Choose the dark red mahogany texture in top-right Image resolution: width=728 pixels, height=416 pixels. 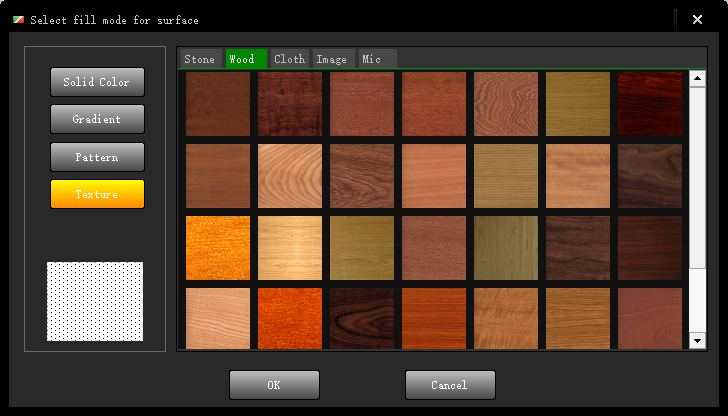(x=650, y=104)
